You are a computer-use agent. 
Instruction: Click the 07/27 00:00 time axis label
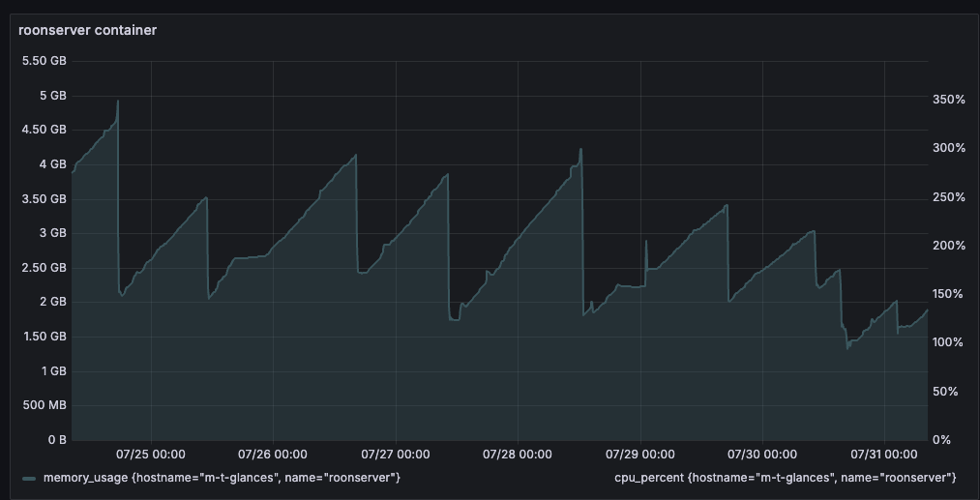[x=395, y=455]
